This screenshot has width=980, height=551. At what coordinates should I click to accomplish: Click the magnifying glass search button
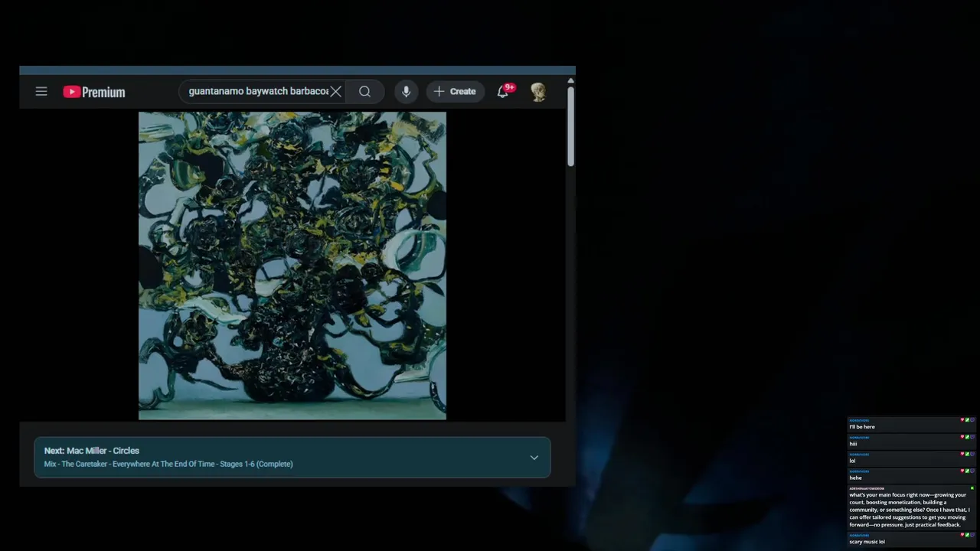pos(364,91)
